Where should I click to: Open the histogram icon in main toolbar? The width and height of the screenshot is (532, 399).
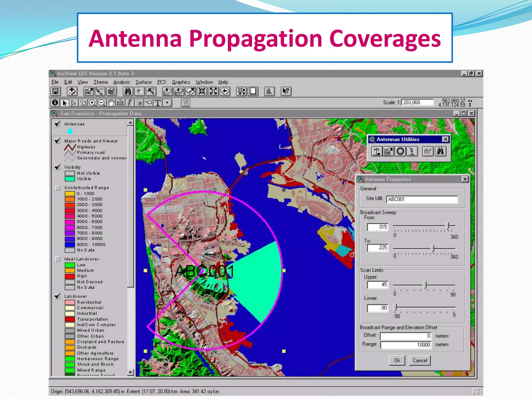pos(269,91)
